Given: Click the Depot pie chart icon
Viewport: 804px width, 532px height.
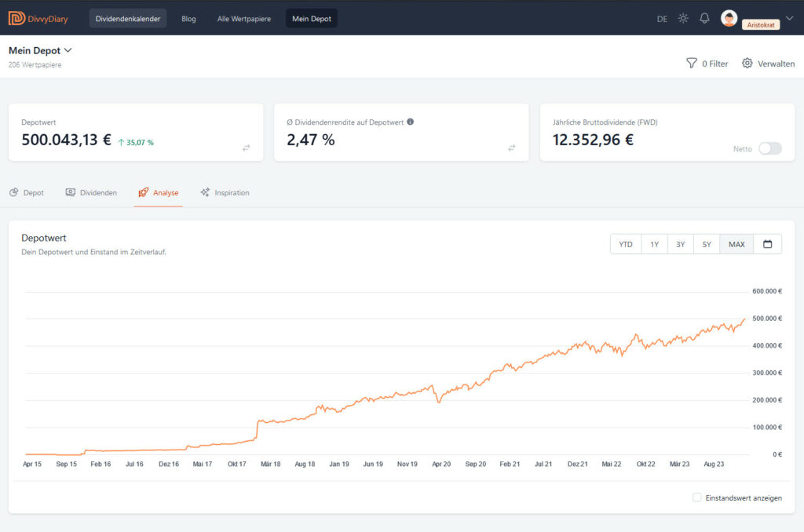Looking at the screenshot, I should pos(14,192).
